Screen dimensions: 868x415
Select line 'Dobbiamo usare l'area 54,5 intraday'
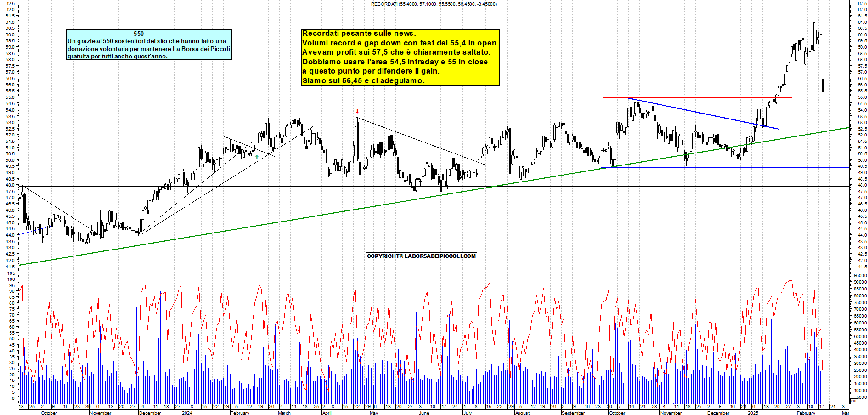click(x=395, y=62)
